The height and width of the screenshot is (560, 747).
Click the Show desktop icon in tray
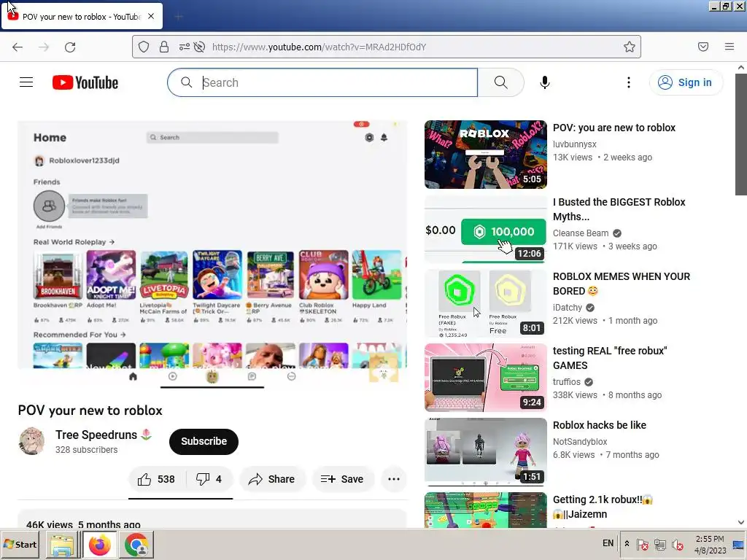[x=738, y=544]
